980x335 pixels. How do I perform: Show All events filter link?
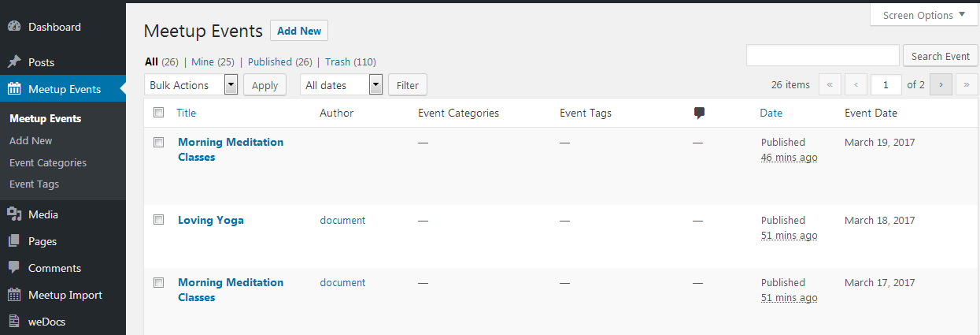click(x=151, y=61)
